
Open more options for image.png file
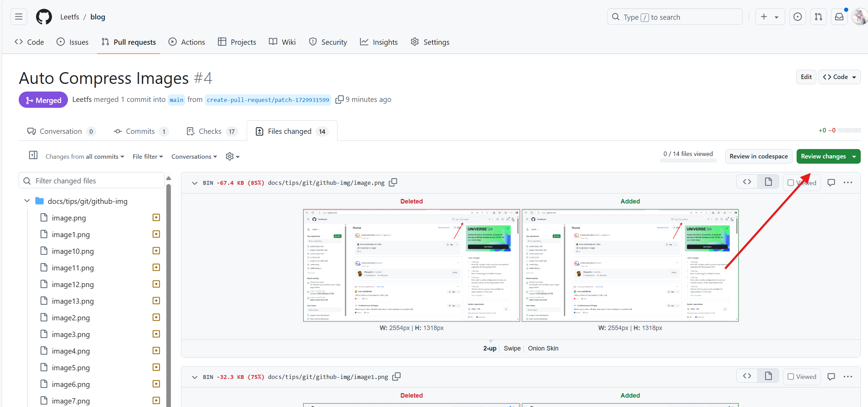tap(848, 182)
